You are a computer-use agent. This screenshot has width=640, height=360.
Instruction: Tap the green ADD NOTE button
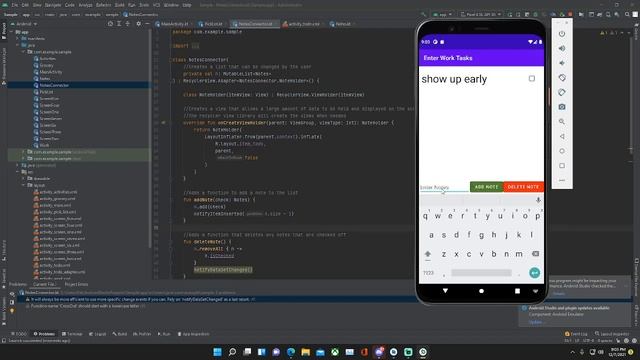(x=487, y=187)
